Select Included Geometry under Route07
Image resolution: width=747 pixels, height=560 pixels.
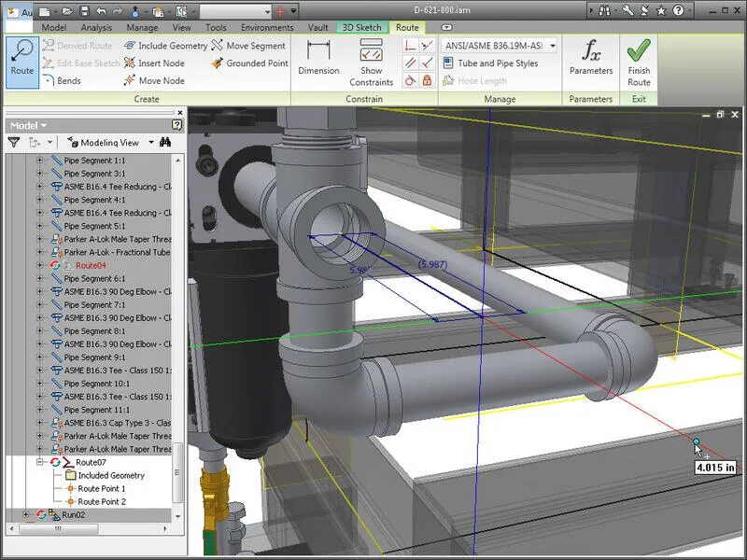[111, 475]
